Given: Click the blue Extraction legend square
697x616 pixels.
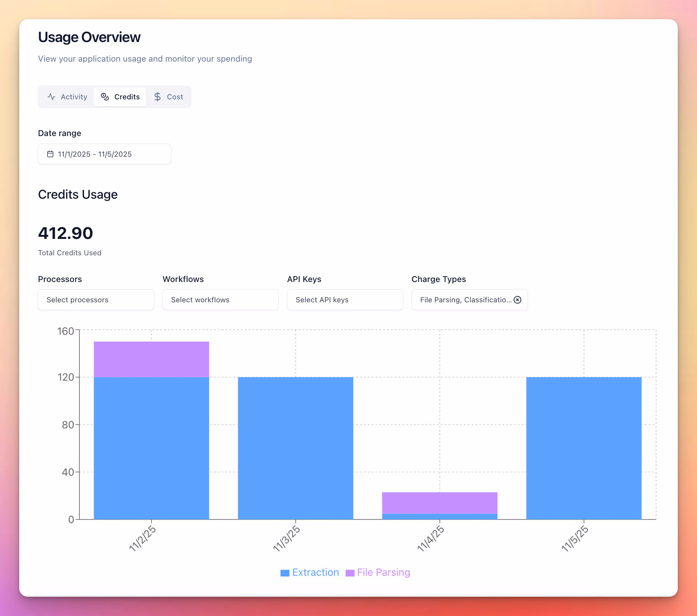Looking at the screenshot, I should click(285, 573).
